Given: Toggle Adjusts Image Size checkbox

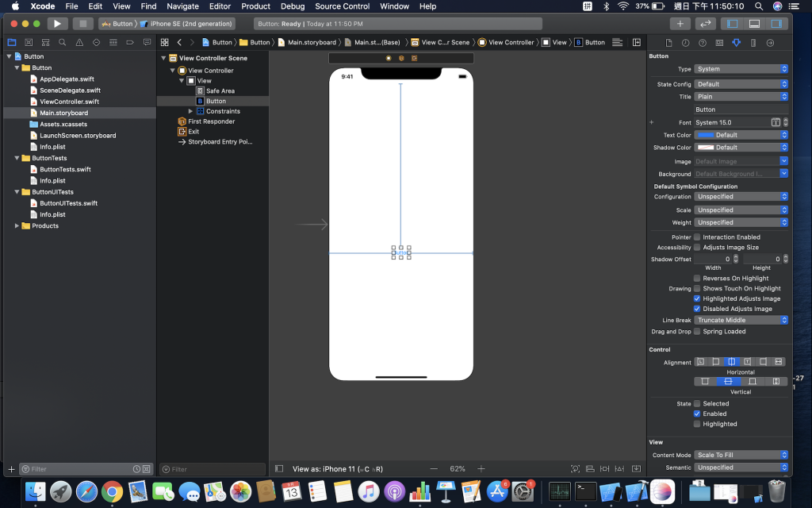Looking at the screenshot, I should pyautogui.click(x=697, y=248).
